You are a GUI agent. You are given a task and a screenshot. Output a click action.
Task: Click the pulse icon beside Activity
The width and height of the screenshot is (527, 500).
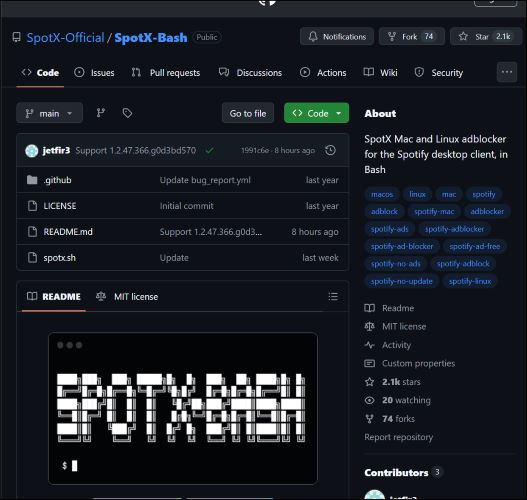pyautogui.click(x=369, y=345)
